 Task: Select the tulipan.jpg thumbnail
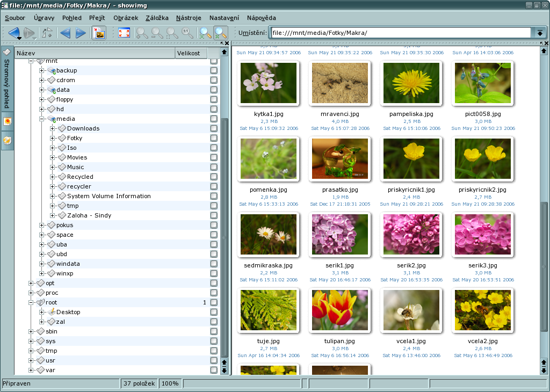tap(339, 310)
